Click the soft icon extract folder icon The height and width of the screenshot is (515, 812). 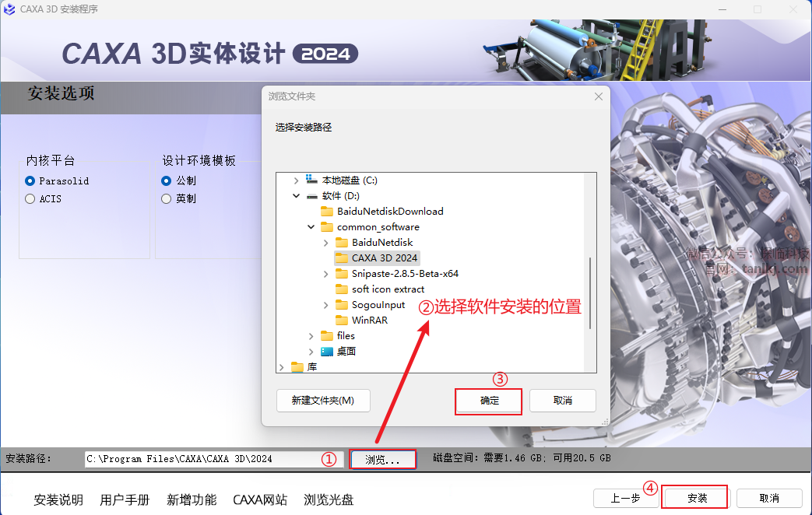[342, 289]
